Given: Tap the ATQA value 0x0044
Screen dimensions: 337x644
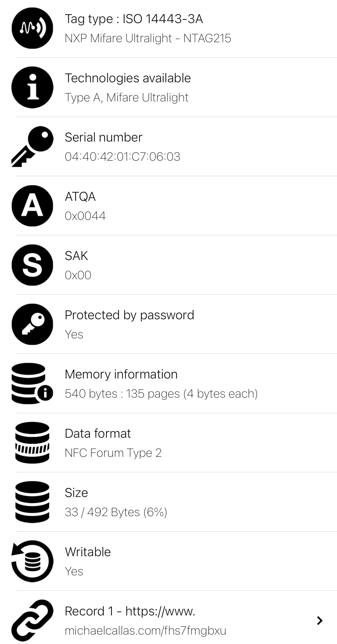Looking at the screenshot, I should [85, 216].
